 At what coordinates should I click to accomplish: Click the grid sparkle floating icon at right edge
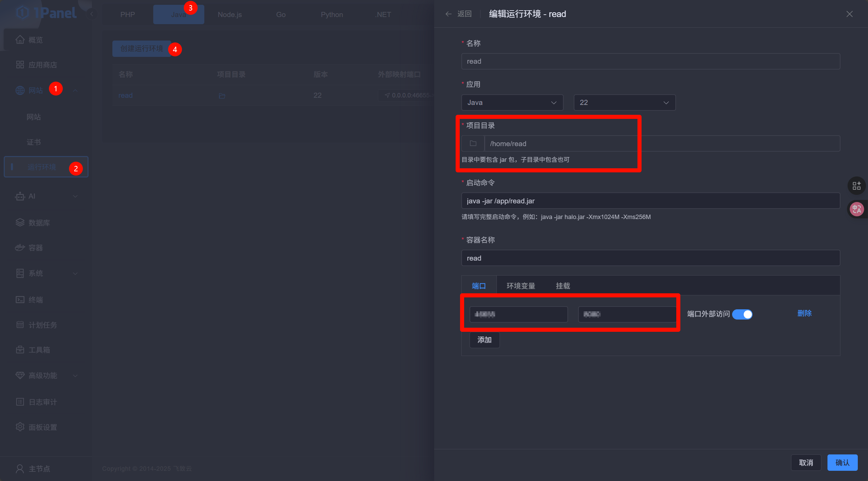(x=856, y=186)
